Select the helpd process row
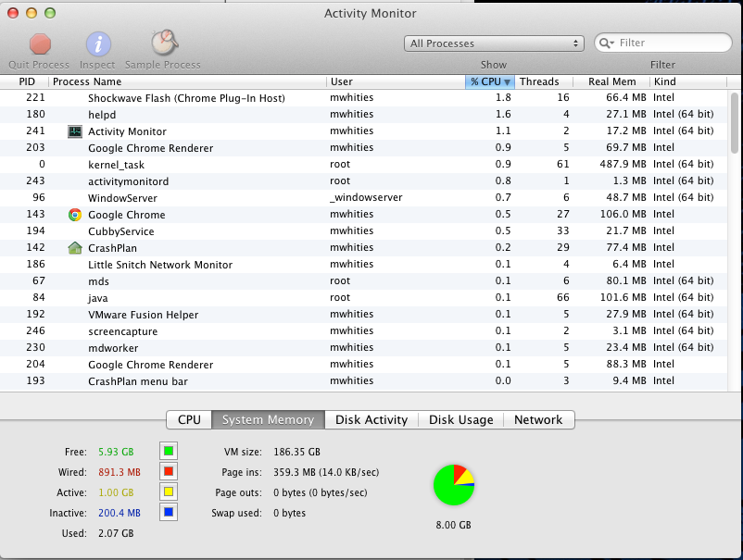The height and width of the screenshot is (560, 743). tap(363, 115)
